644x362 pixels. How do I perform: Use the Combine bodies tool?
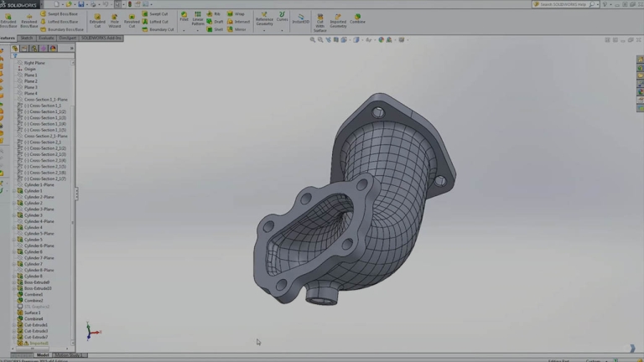pyautogui.click(x=357, y=18)
